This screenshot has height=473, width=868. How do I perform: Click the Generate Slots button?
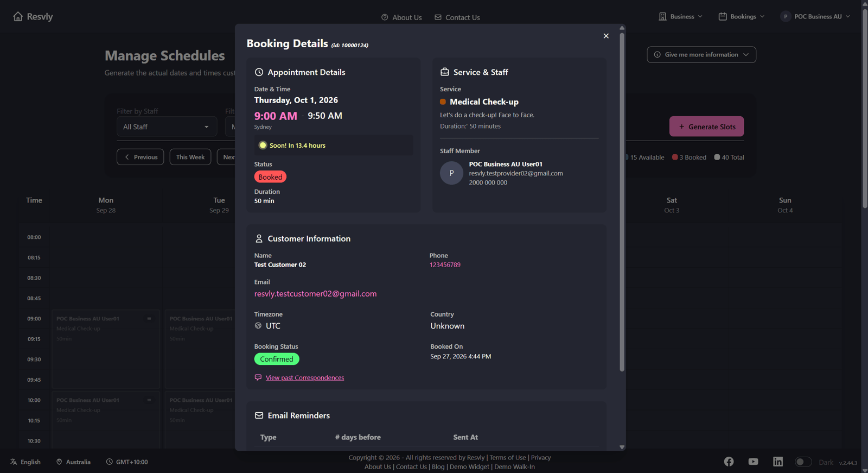(706, 127)
